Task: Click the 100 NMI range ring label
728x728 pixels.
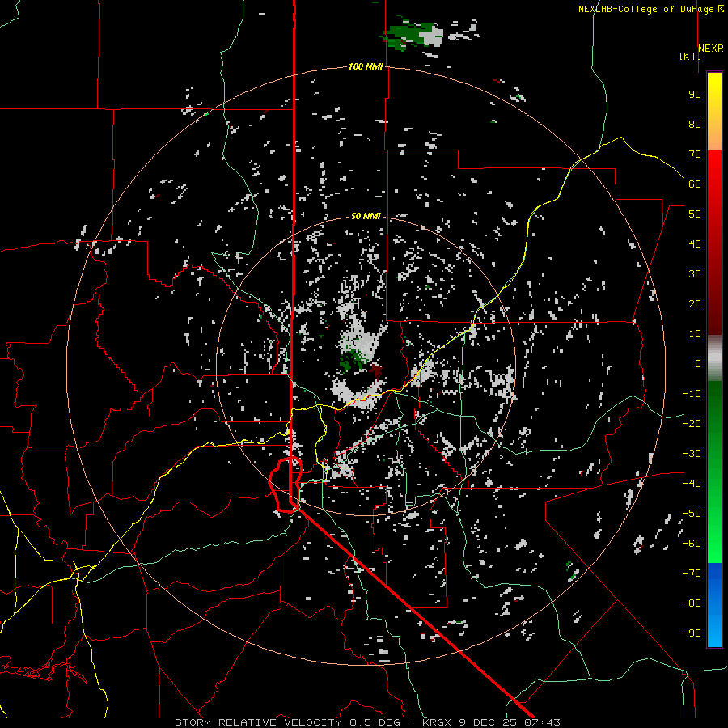Action: 366,67
